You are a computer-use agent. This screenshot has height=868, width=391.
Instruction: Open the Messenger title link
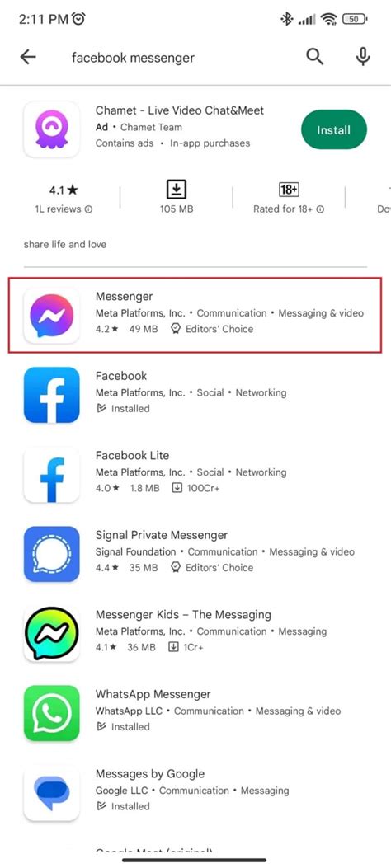[x=124, y=296]
